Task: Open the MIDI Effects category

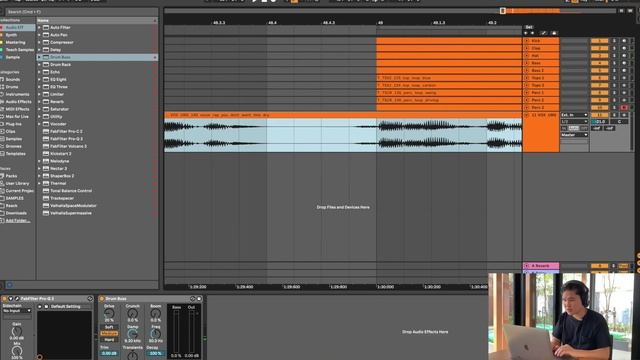Action: point(18,109)
